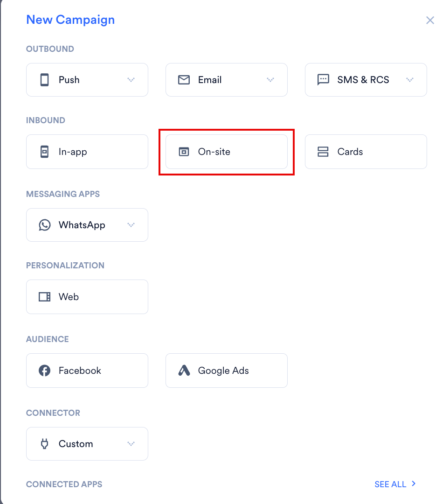Click the Custom connector plug icon
Viewport: 442px width, 504px height.
click(45, 444)
